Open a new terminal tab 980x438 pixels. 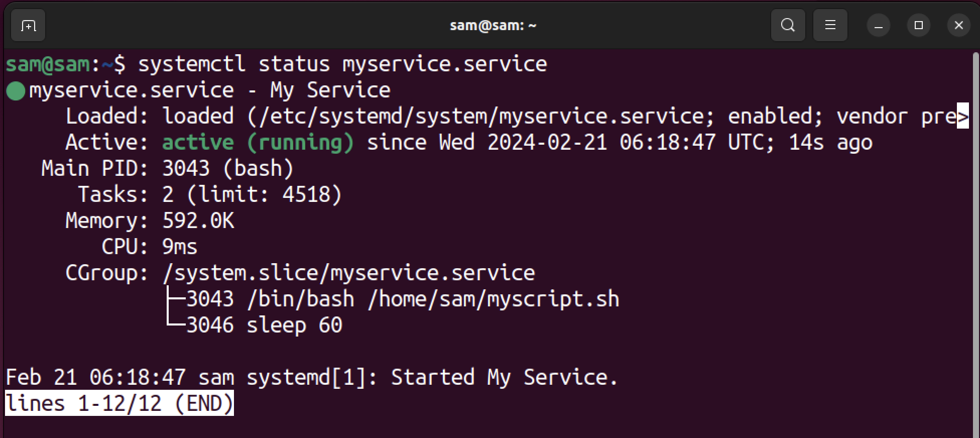pos(28,25)
